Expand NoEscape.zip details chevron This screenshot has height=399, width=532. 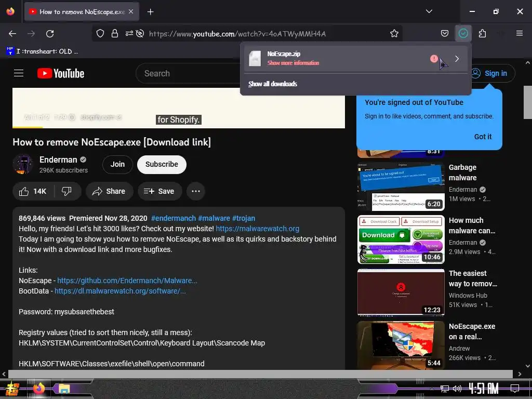point(457,59)
